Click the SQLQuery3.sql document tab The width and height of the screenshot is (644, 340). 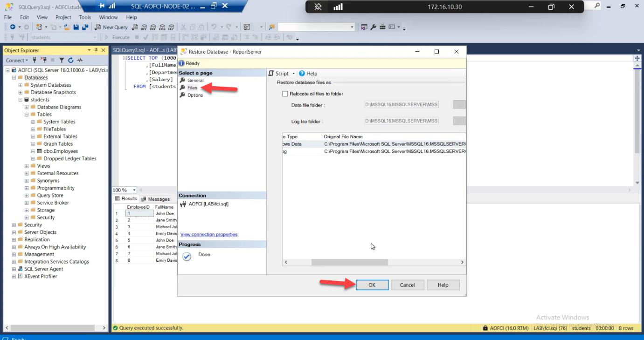coord(145,50)
